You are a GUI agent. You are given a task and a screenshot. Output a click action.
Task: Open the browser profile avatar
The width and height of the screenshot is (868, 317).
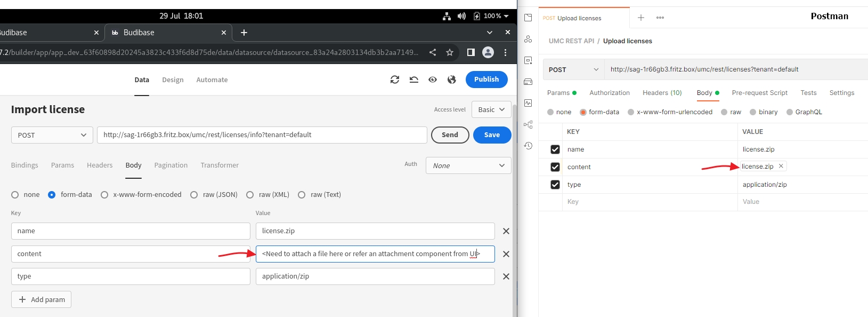click(488, 52)
